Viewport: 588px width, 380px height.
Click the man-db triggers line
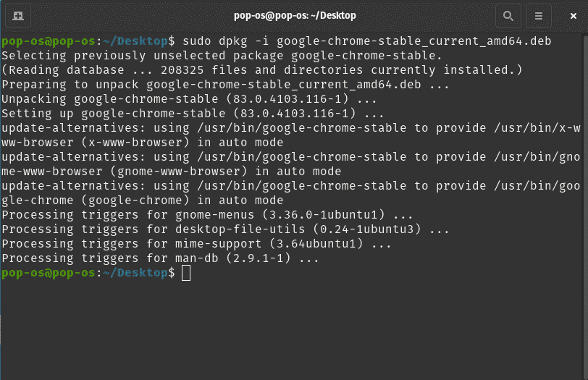point(160,258)
